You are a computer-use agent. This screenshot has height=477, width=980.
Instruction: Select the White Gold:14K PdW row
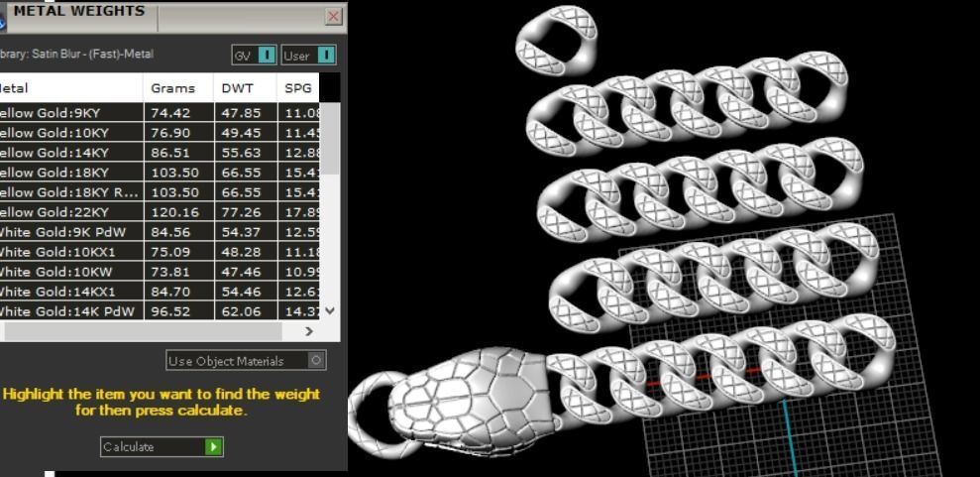pos(160,310)
